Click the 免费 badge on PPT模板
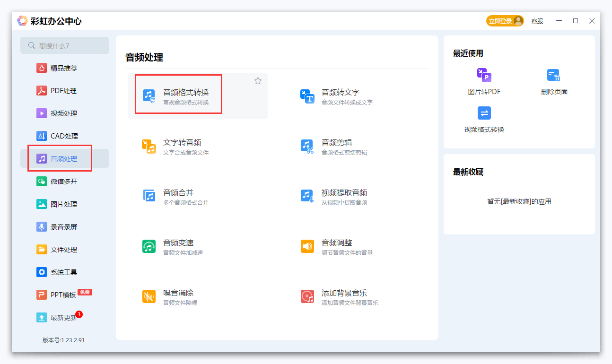 pos(85,292)
